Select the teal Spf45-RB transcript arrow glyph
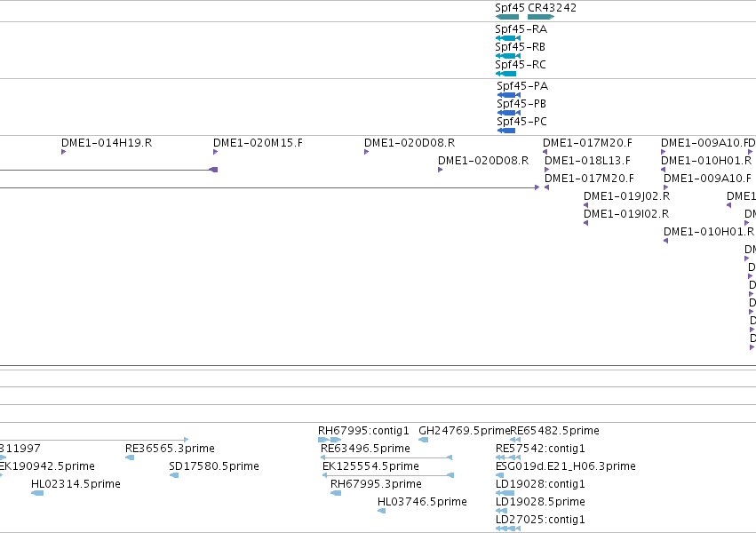 (507, 56)
